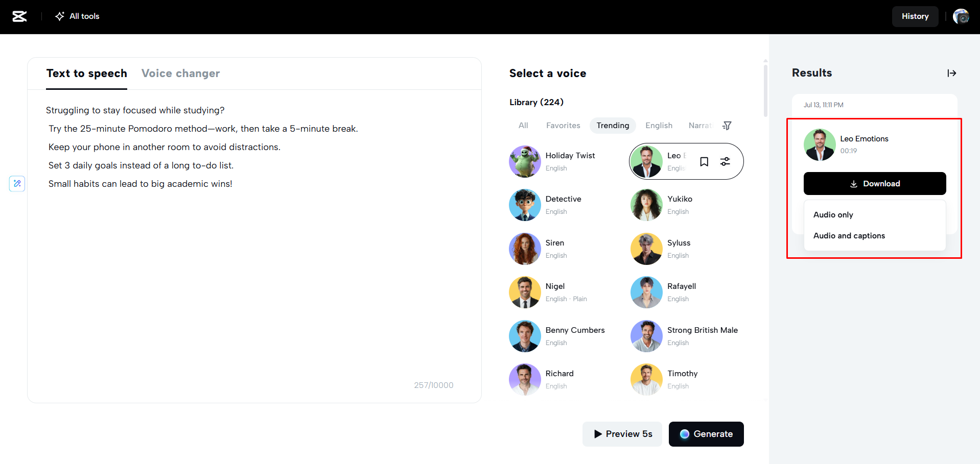Click the AI writer icon beside text
Image resolution: width=980 pixels, height=464 pixels.
[x=17, y=184]
